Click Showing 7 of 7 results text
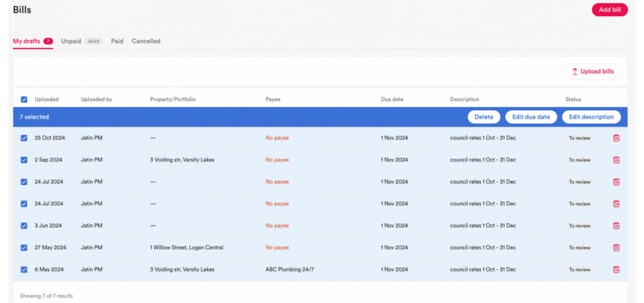Image resolution: width=644 pixels, height=303 pixels. 46,296
